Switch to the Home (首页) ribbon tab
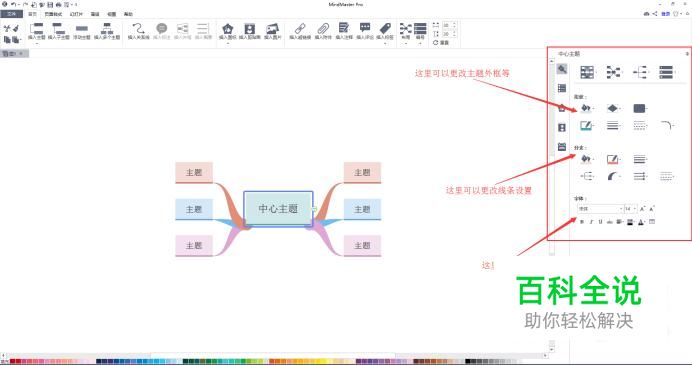Viewport: 692px width, 365px height. click(32, 14)
